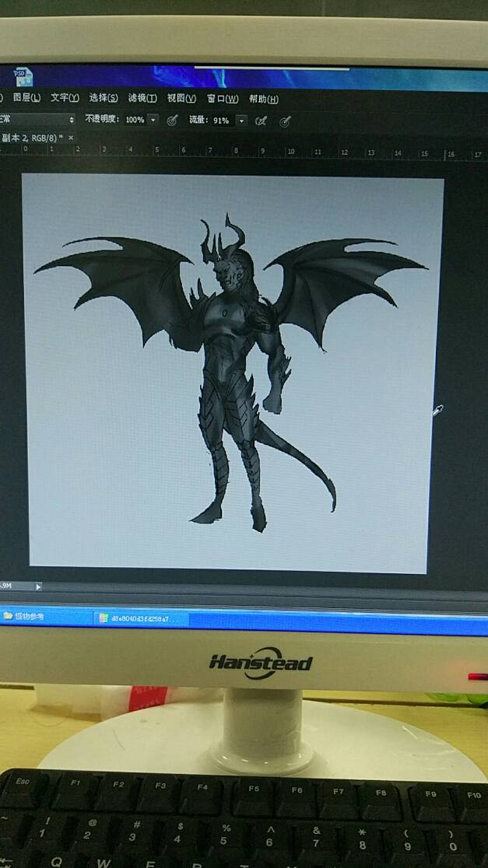This screenshot has height=868, width=488.
Task: Open the opacity slider dropdown arrow
Action: pos(153,120)
